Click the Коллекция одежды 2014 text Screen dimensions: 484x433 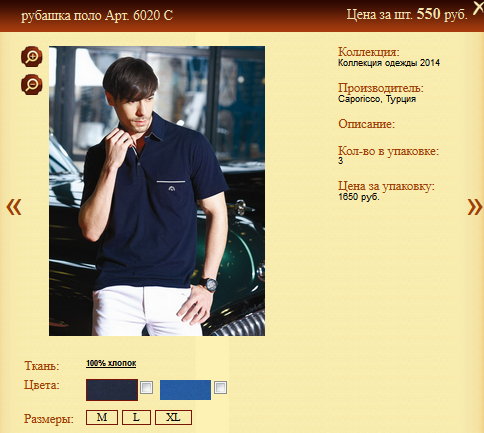pyautogui.click(x=389, y=63)
